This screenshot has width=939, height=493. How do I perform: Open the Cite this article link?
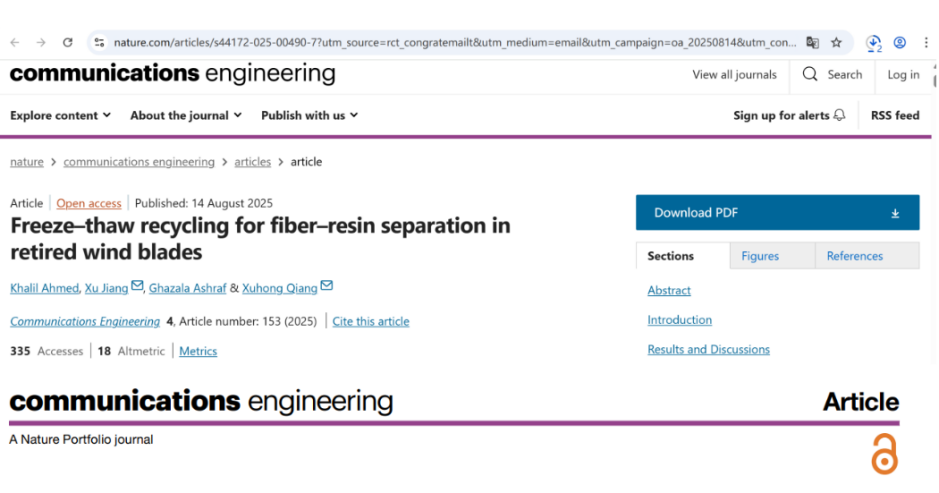(x=371, y=322)
